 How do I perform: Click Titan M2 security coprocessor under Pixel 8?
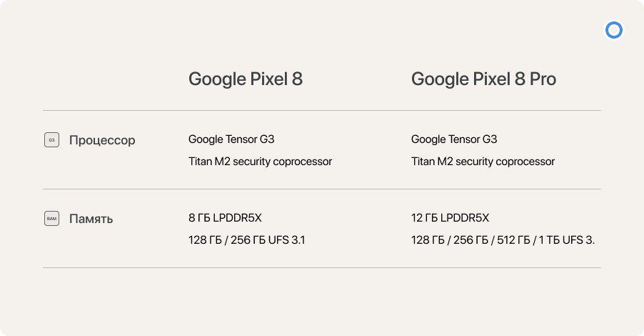[260, 162]
